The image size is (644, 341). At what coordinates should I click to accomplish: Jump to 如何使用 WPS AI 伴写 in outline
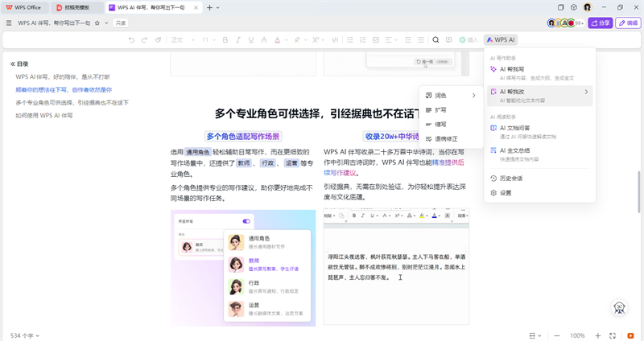44,116
